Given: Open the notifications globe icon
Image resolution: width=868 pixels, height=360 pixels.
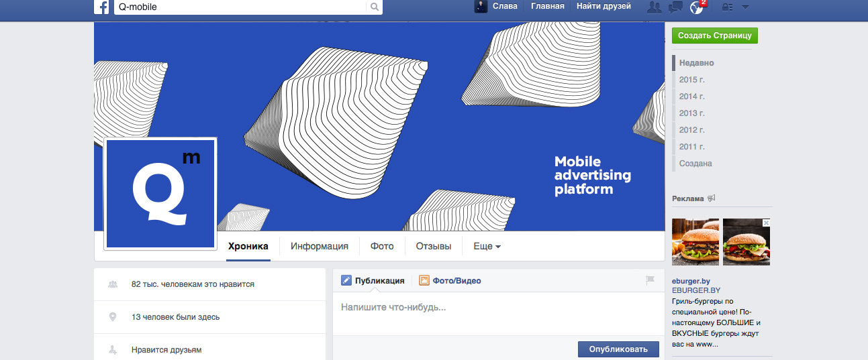Looking at the screenshot, I should pyautogui.click(x=697, y=7).
